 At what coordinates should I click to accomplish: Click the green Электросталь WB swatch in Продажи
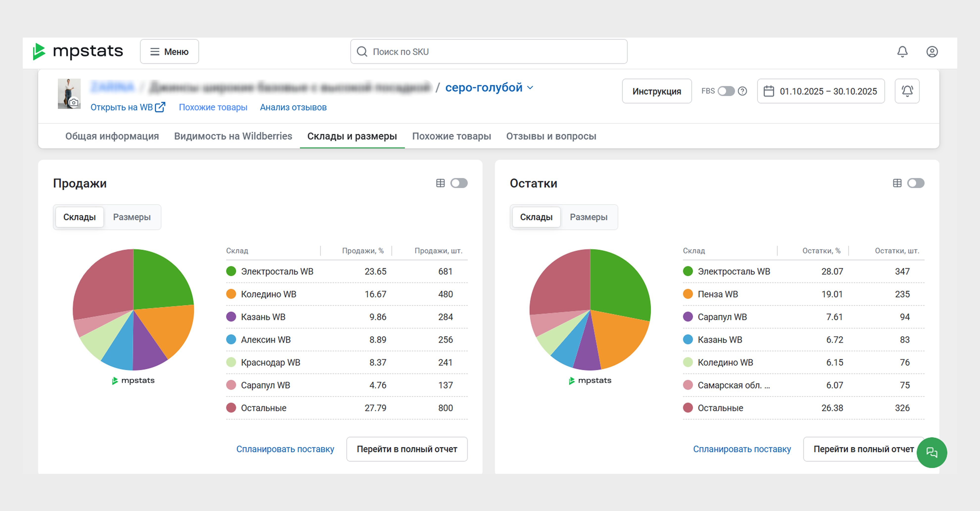coord(231,272)
